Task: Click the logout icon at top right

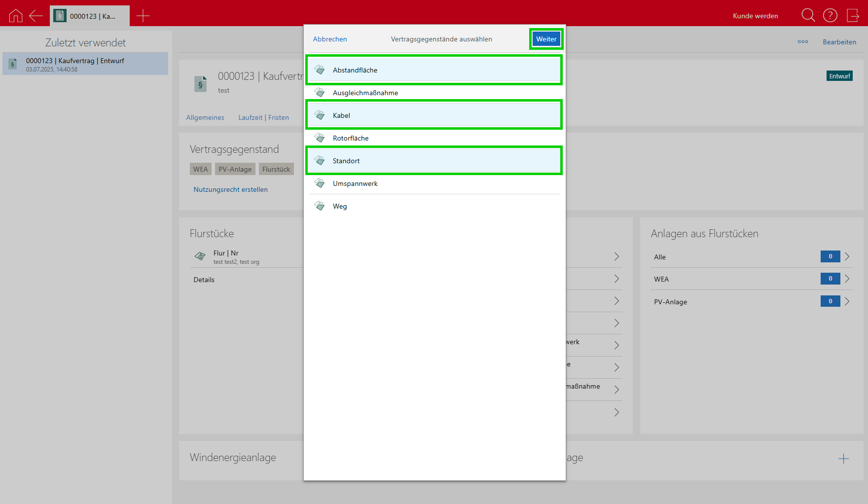Action: pos(853,16)
